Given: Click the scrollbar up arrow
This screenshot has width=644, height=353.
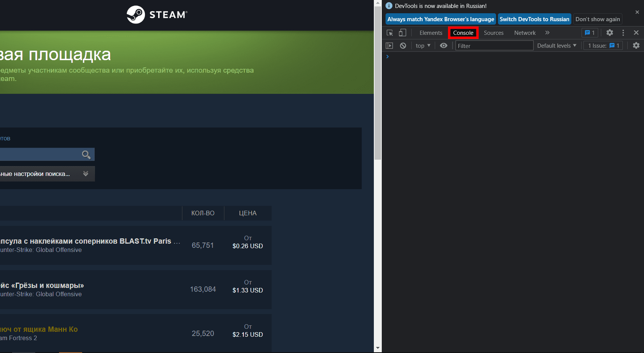Looking at the screenshot, I should pyautogui.click(x=378, y=3).
